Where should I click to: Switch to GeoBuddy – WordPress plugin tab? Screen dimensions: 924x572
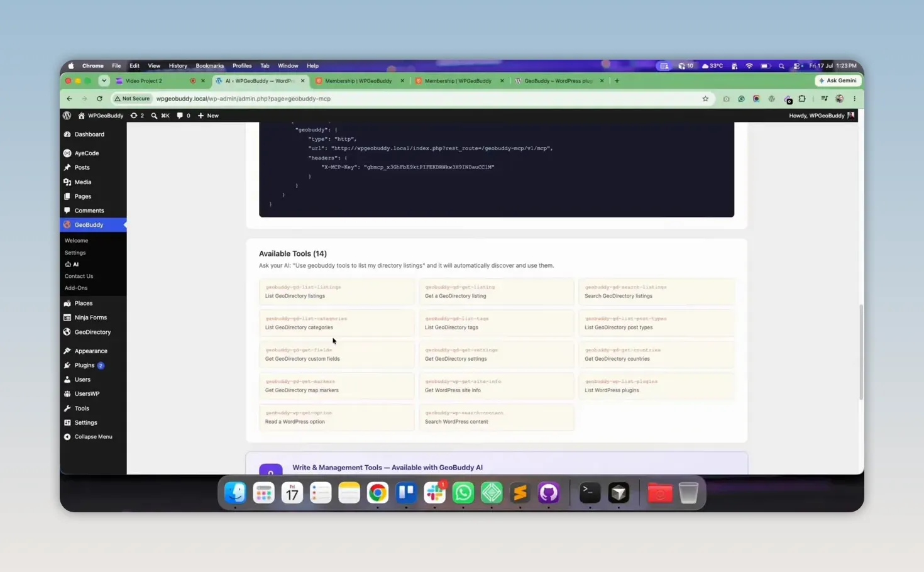[558, 80]
